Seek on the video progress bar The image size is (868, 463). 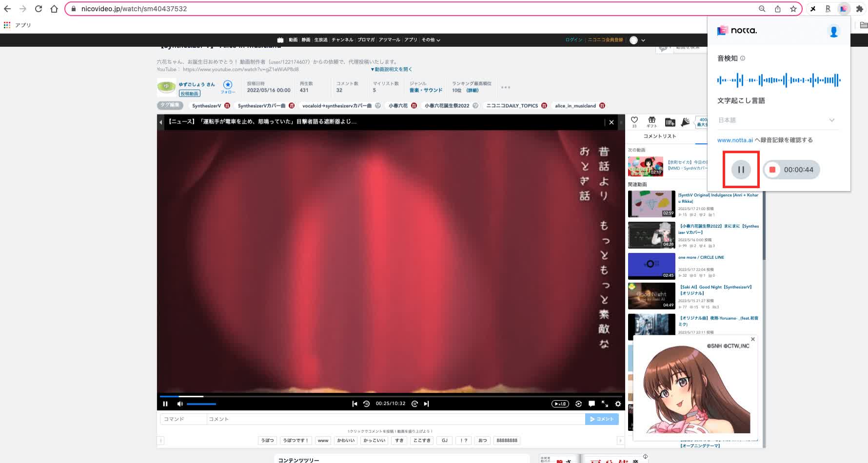(391, 396)
